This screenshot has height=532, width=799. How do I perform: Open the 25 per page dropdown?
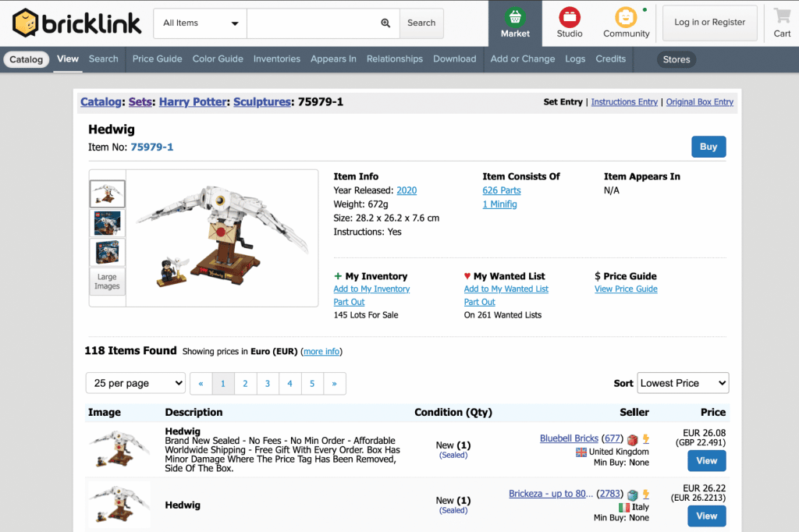pyautogui.click(x=135, y=383)
